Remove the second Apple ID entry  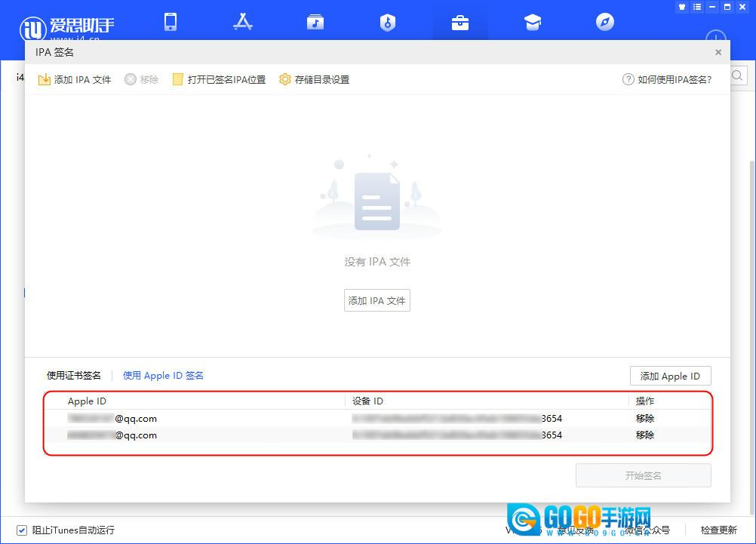click(x=645, y=435)
